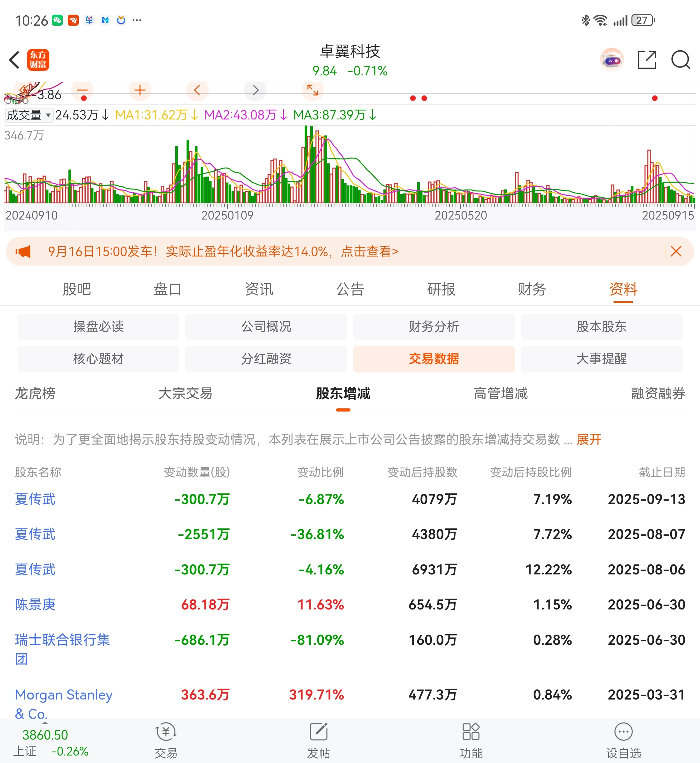Select the 资料 tab
Screen dimensions: 700x763
(623, 289)
